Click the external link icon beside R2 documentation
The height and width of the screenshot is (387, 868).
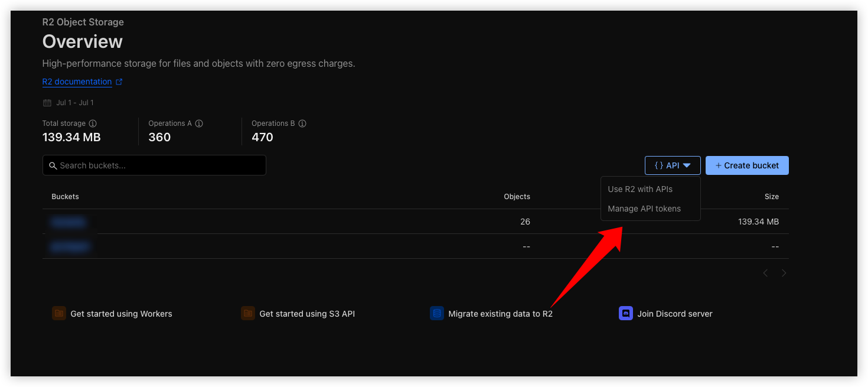(x=119, y=82)
